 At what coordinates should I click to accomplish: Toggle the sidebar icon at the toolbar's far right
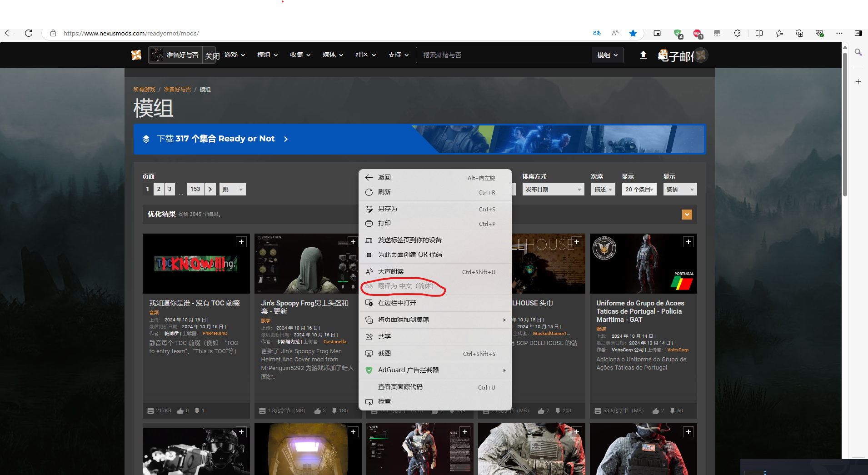click(858, 33)
